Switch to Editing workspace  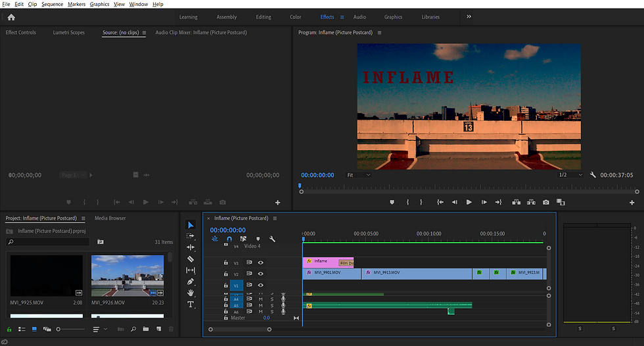coord(264,17)
